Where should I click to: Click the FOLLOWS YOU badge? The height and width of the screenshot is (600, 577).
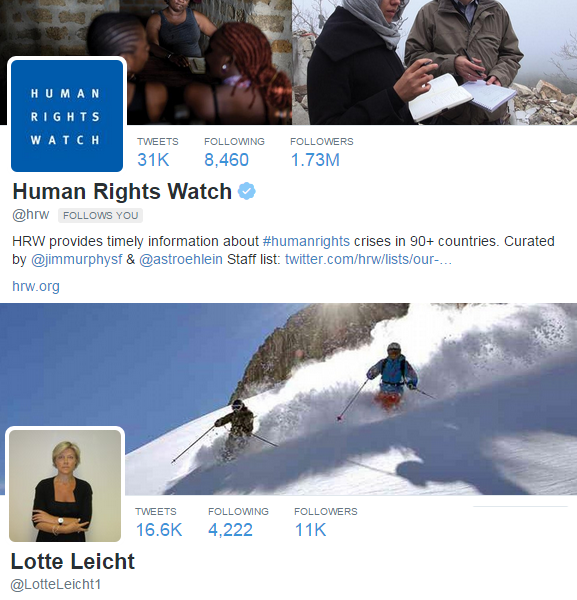tap(100, 215)
